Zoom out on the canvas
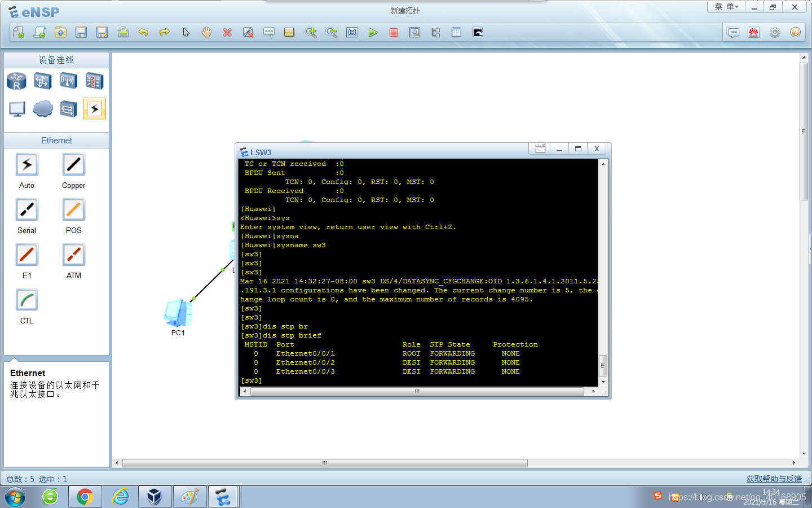Screen dimensions: 812x508 332,32
